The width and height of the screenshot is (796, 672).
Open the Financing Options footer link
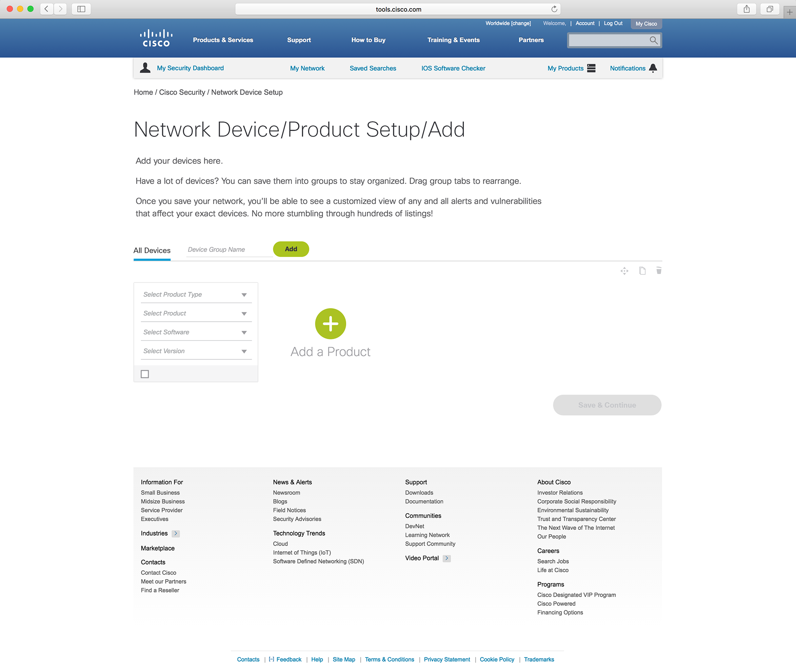click(560, 613)
